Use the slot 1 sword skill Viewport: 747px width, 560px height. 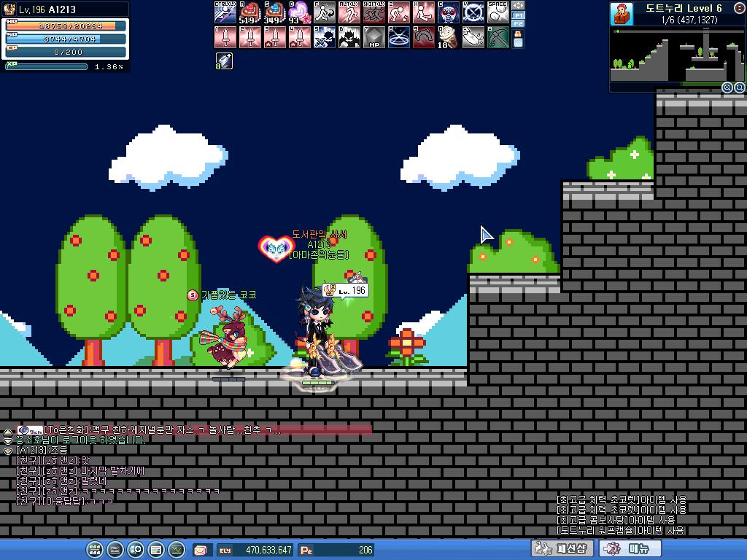(225, 37)
